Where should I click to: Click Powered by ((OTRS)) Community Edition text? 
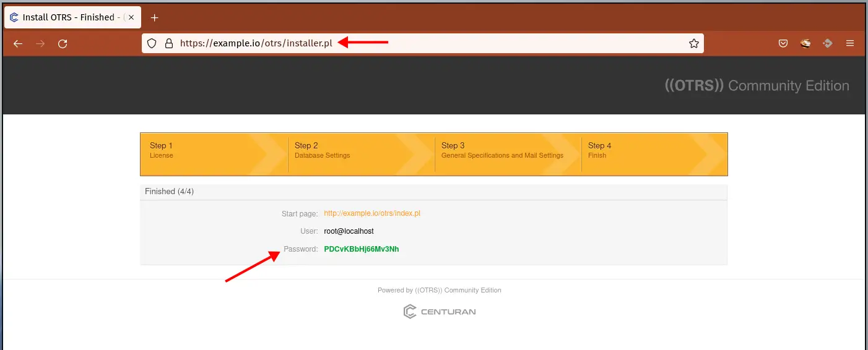pyautogui.click(x=440, y=290)
